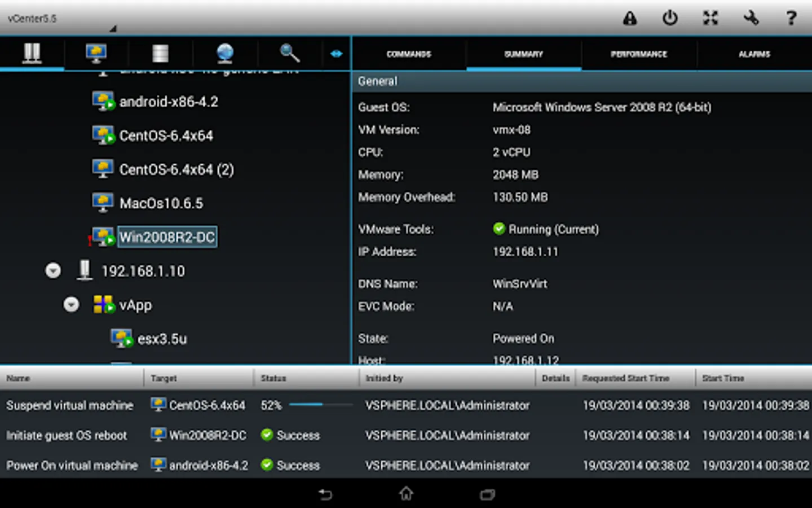
Task: Select android-x86-4.2 in the inventory tree
Action: coord(169,102)
